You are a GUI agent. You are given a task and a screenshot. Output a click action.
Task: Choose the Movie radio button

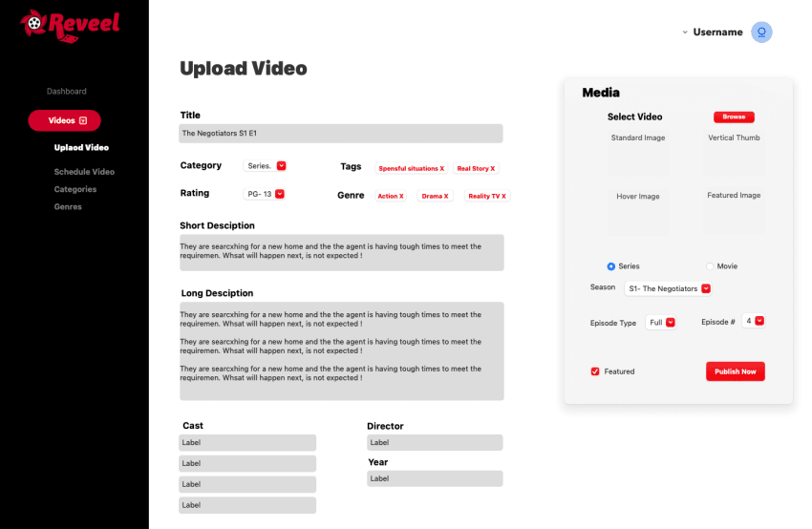pos(710,266)
